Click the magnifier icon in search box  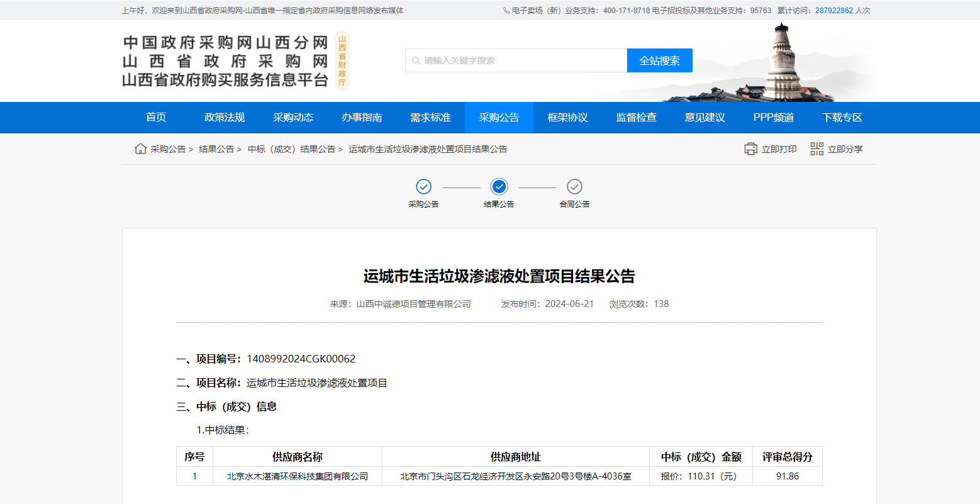tap(416, 61)
